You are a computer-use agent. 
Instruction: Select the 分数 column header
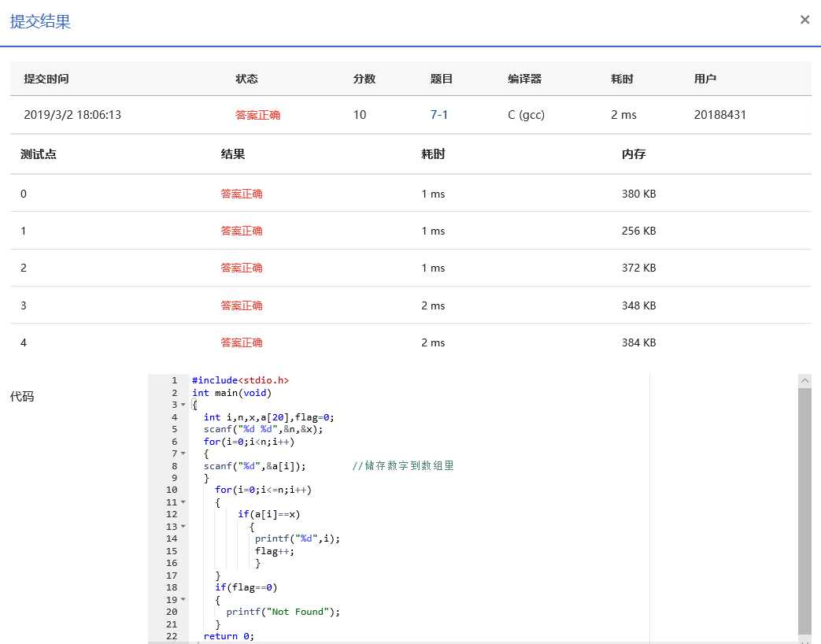[x=364, y=79]
